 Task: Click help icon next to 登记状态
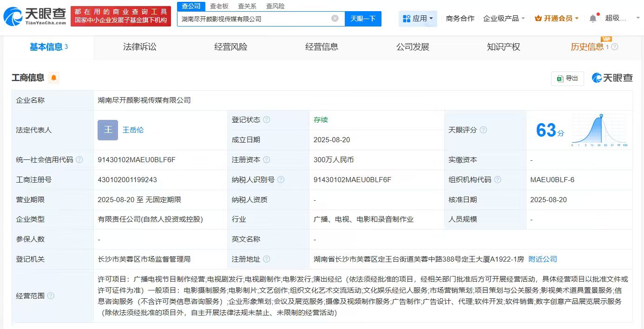pos(266,120)
